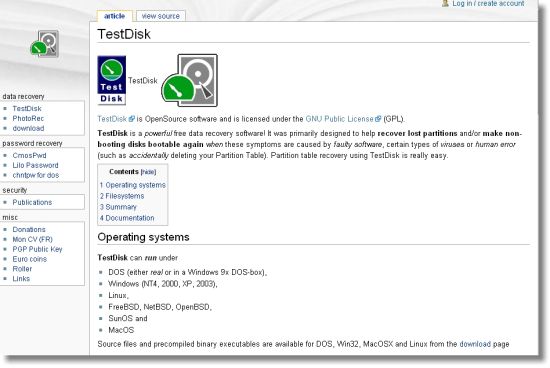Jump to 3 Summary section
550x368 pixels.
click(118, 207)
